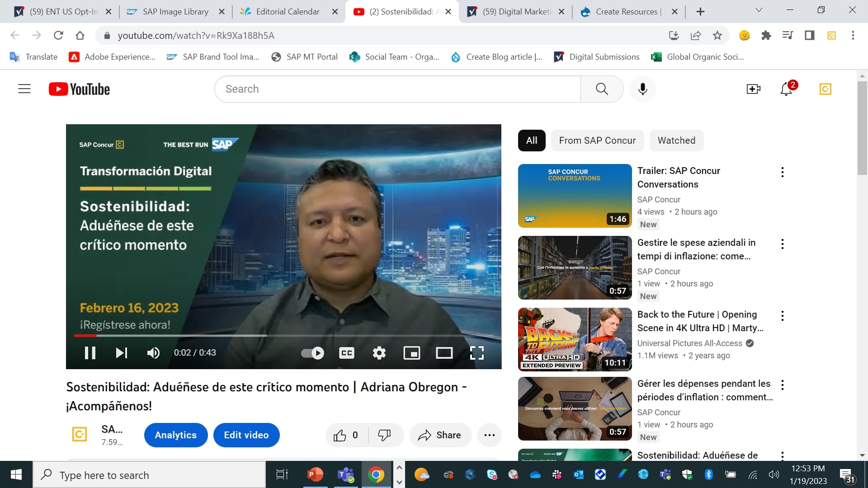Open more actions for this video
Screen dimensions: 868x488
490,435
